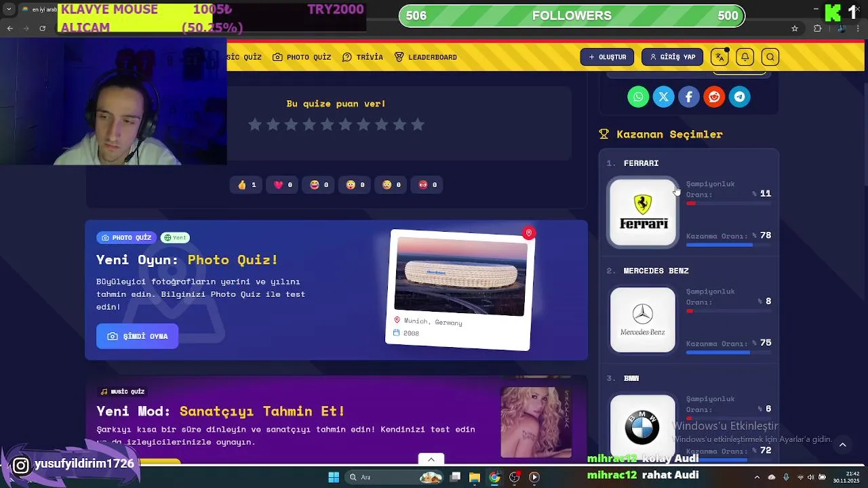React with the laughing emoji
Screen dimensions: 868x488
point(319,184)
